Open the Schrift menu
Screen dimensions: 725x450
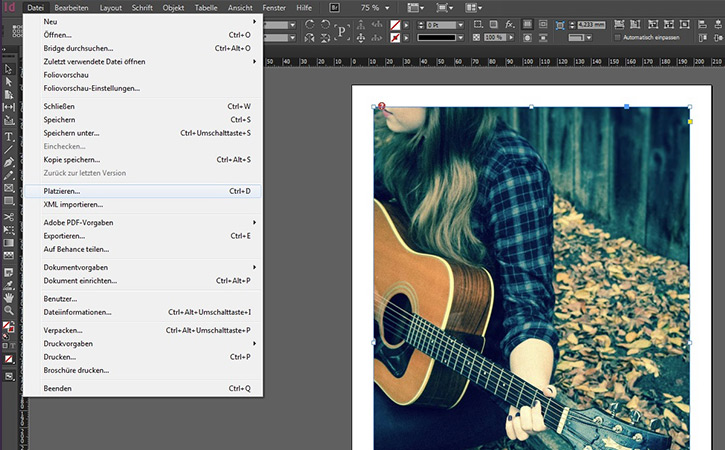coord(142,8)
